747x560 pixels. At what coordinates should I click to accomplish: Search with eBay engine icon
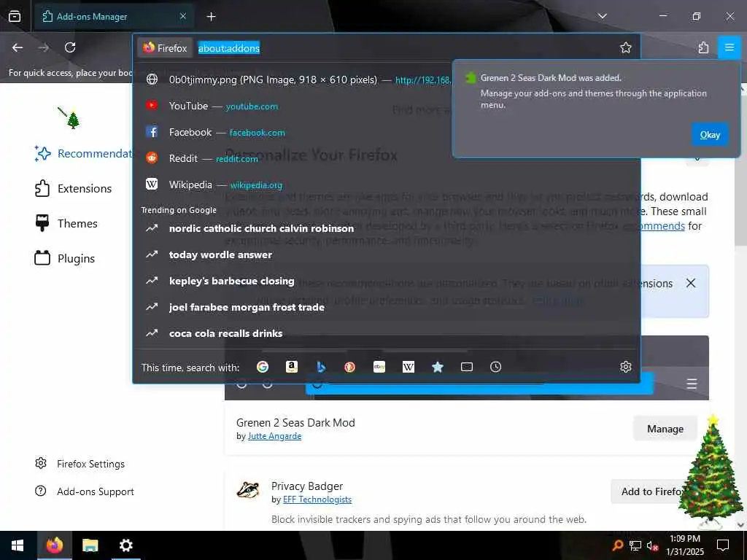click(x=379, y=367)
